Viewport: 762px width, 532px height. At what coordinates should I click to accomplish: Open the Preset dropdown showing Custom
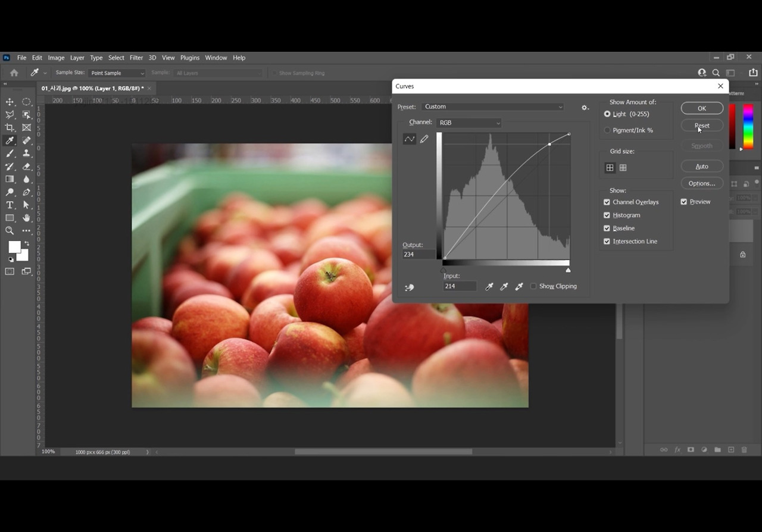pyautogui.click(x=492, y=107)
